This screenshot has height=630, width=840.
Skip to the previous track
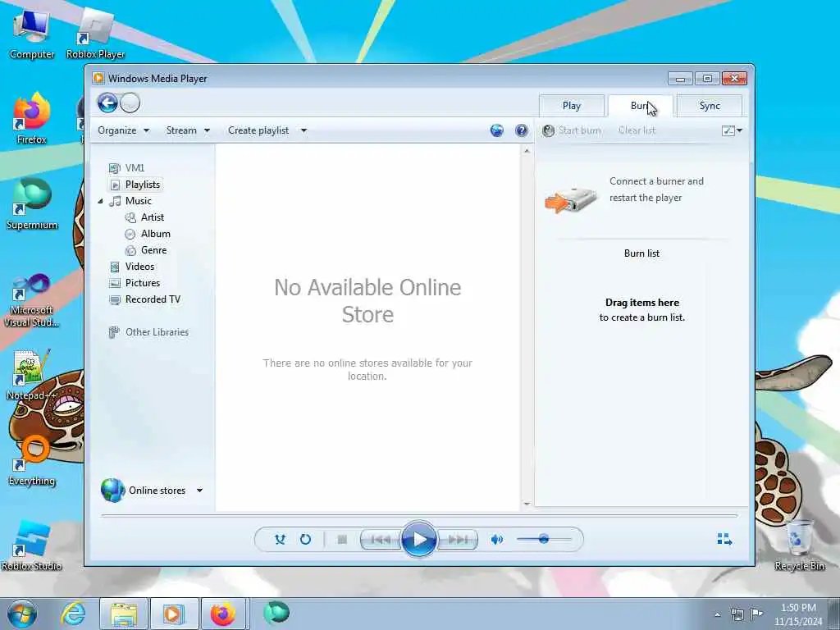[x=381, y=540]
